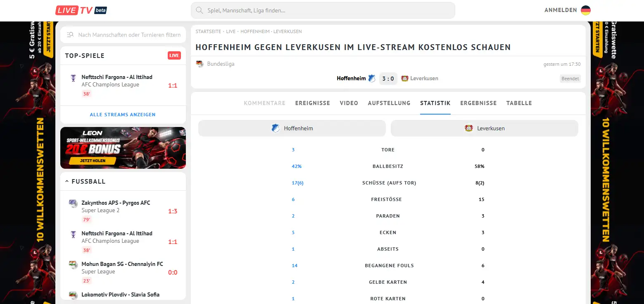This screenshot has height=304, width=644.
Task: Open the Bundesliga league link
Action: [x=221, y=64]
